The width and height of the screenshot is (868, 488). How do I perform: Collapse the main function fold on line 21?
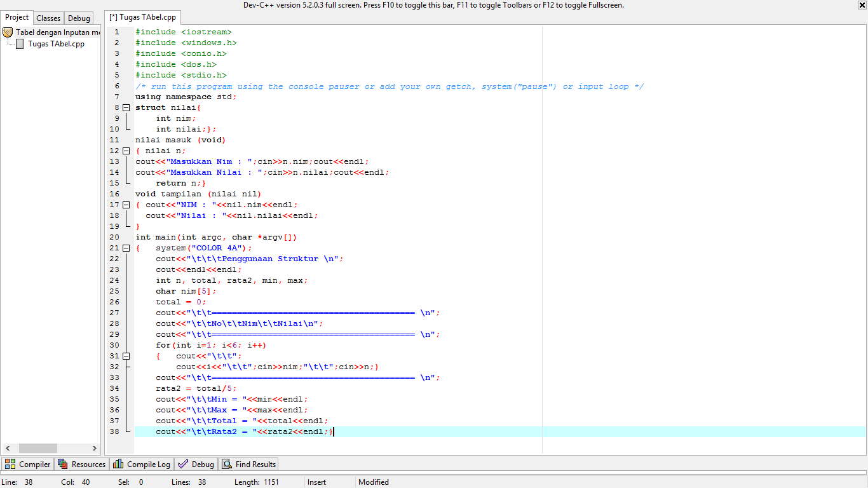coord(126,248)
